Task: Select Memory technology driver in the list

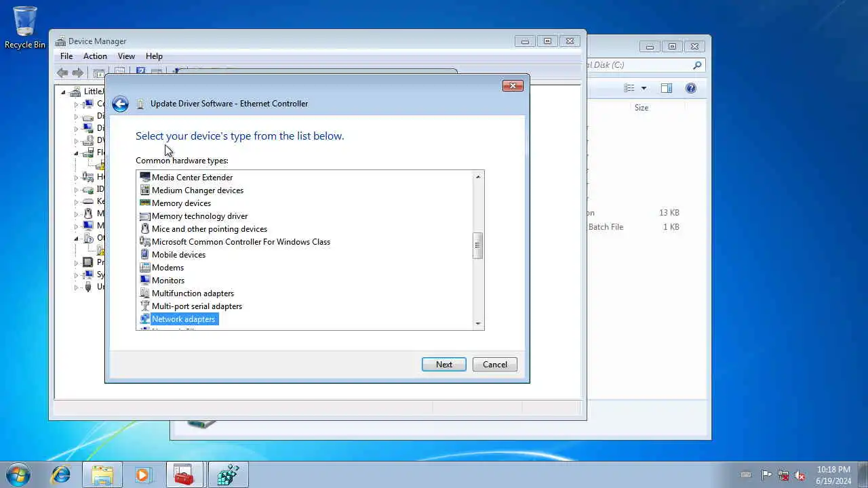Action: [x=199, y=216]
